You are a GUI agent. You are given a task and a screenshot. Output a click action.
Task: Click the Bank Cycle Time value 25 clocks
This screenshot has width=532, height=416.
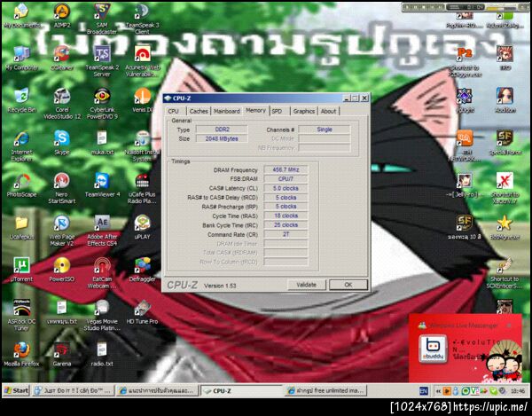click(286, 225)
